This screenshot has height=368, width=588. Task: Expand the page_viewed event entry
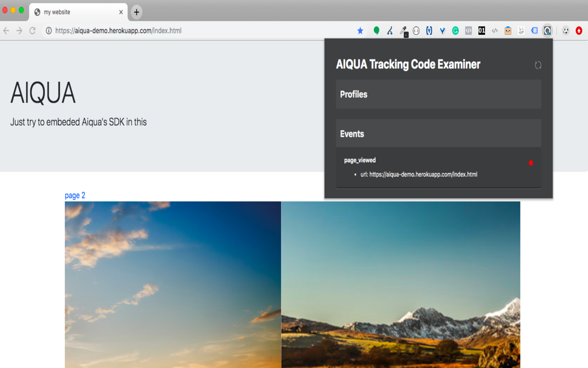(x=360, y=160)
